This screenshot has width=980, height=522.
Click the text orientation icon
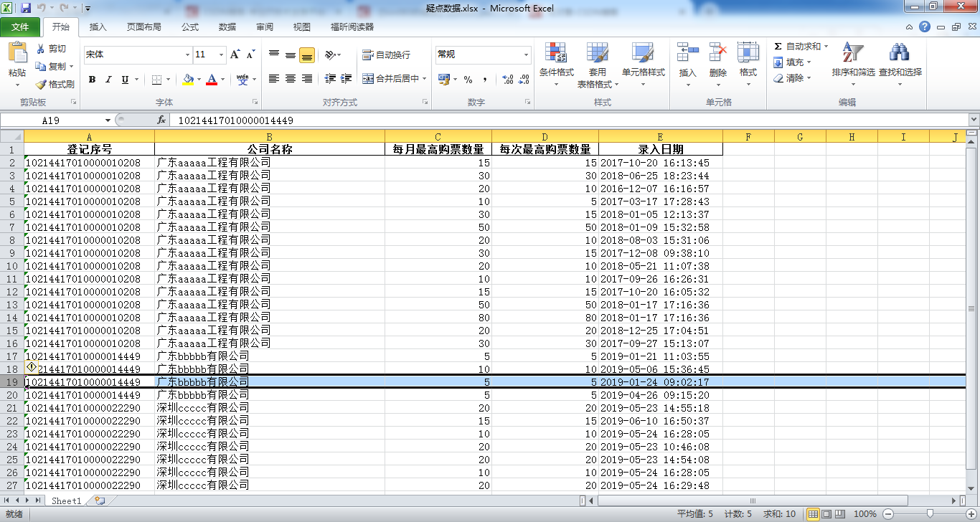click(329, 54)
